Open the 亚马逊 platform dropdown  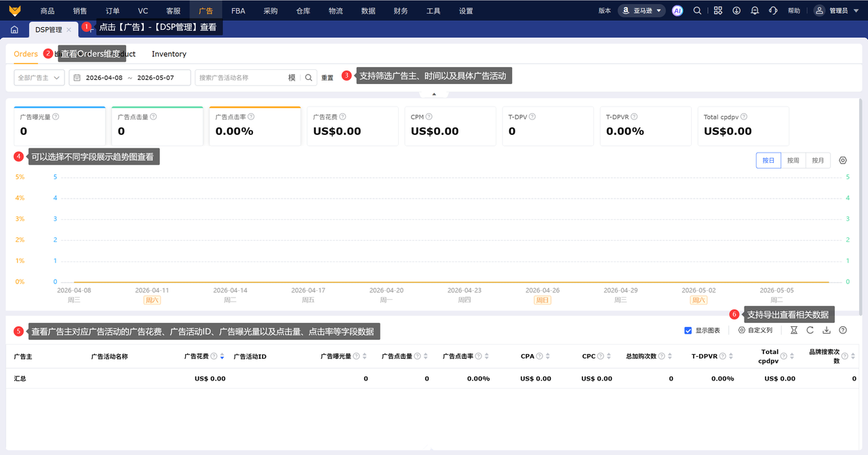(642, 11)
